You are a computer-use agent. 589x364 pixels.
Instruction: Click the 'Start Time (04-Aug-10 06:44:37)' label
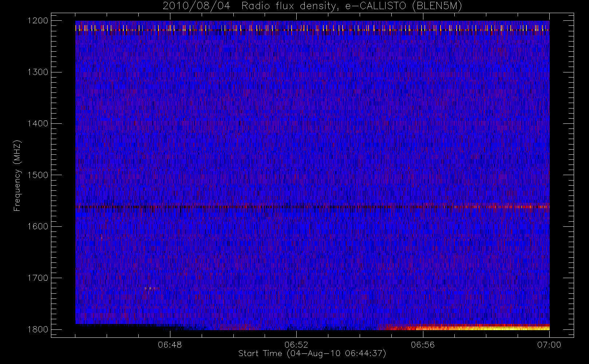point(312,353)
